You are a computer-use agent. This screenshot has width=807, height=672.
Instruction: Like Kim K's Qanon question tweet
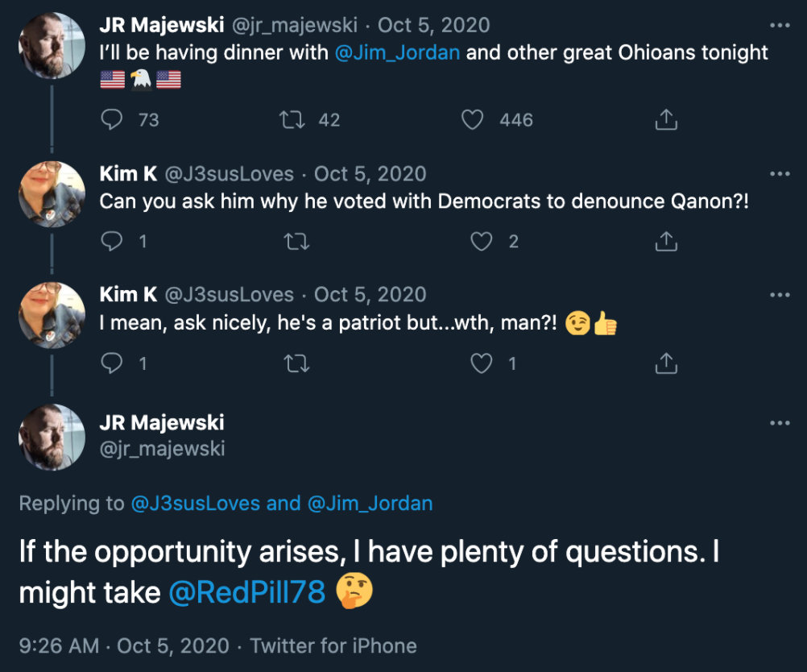[x=482, y=241]
